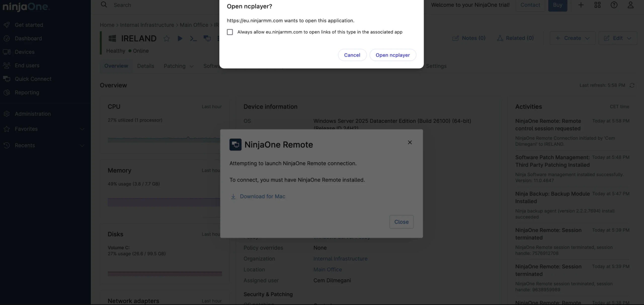Close NinjaOne Remote dialog with X

[410, 142]
